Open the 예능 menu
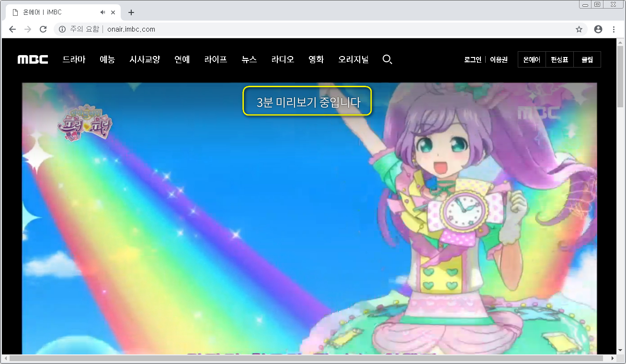This screenshot has height=364, width=626. [x=107, y=59]
